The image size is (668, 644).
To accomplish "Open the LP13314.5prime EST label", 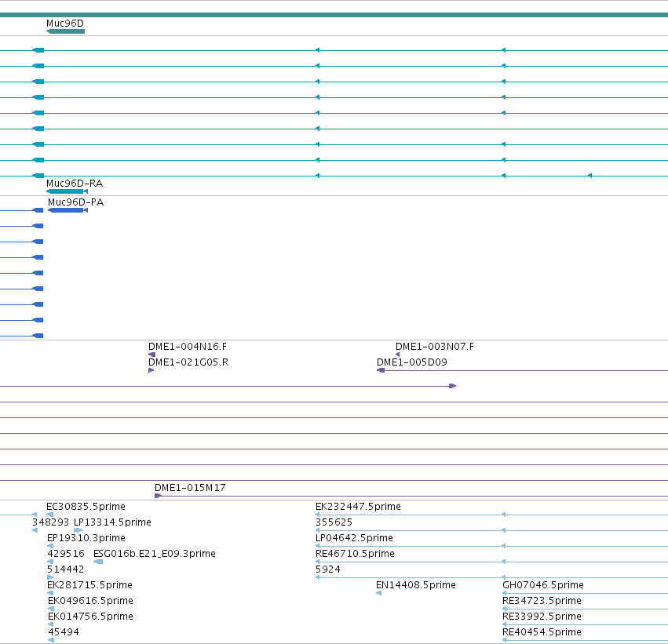I will coord(112,522).
